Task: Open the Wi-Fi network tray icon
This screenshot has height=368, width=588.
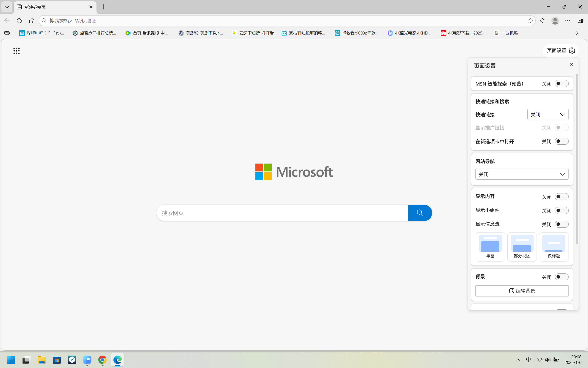Action: click(539, 360)
